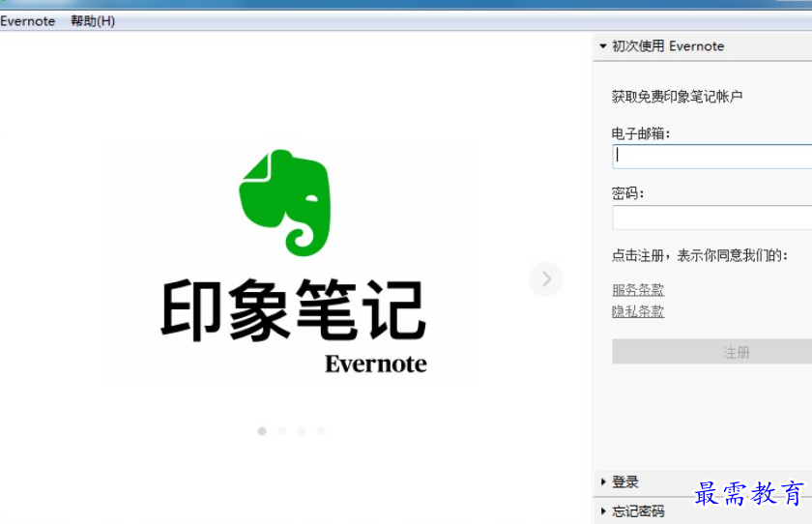This screenshot has height=524, width=812.
Task: Select the third carousel dot
Action: [x=302, y=431]
